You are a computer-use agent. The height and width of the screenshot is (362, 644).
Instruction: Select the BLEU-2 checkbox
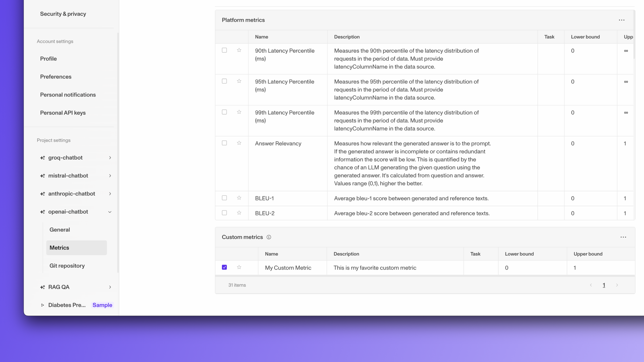click(x=224, y=213)
